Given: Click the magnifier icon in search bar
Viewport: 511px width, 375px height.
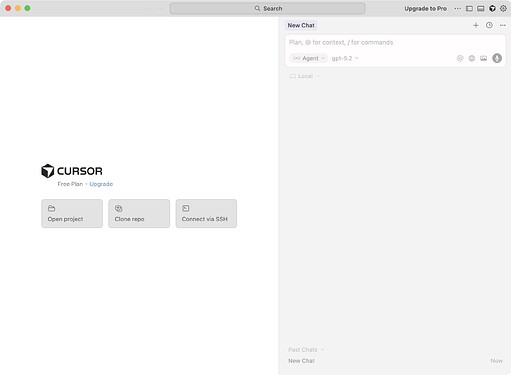Looking at the screenshot, I should tap(257, 8).
